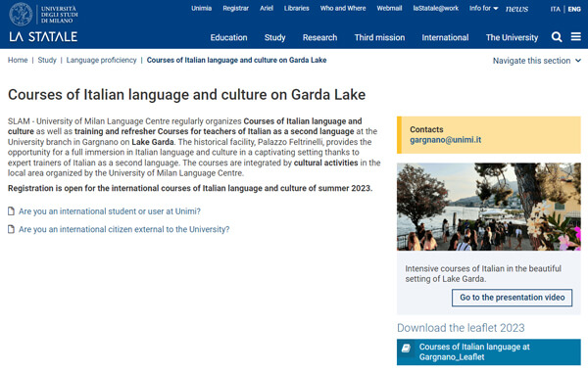Open the Research menu item
The image size is (588, 373).
click(319, 37)
